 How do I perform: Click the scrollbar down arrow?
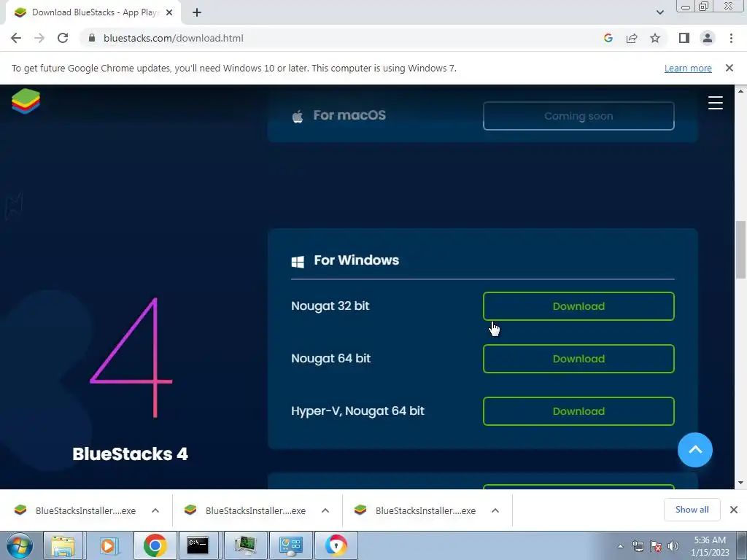coord(740,483)
